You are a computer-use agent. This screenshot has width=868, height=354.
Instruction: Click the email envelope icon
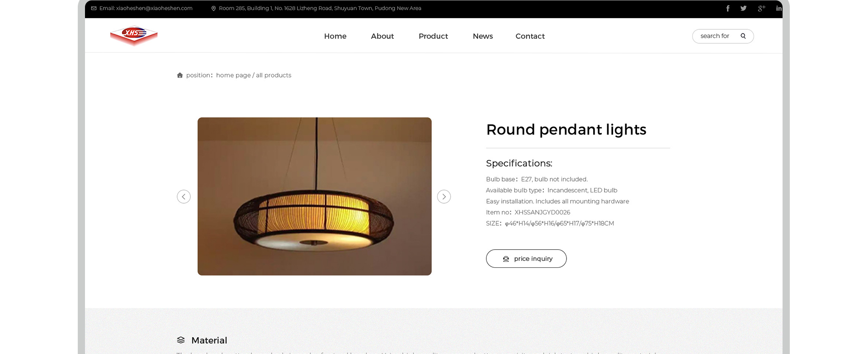tap(94, 8)
